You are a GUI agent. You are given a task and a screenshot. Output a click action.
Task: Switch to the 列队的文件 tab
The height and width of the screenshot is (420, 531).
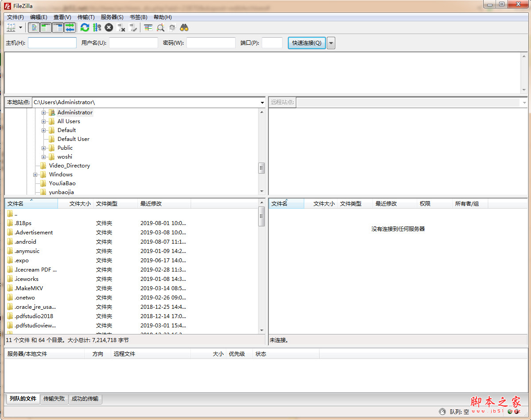[x=23, y=399]
